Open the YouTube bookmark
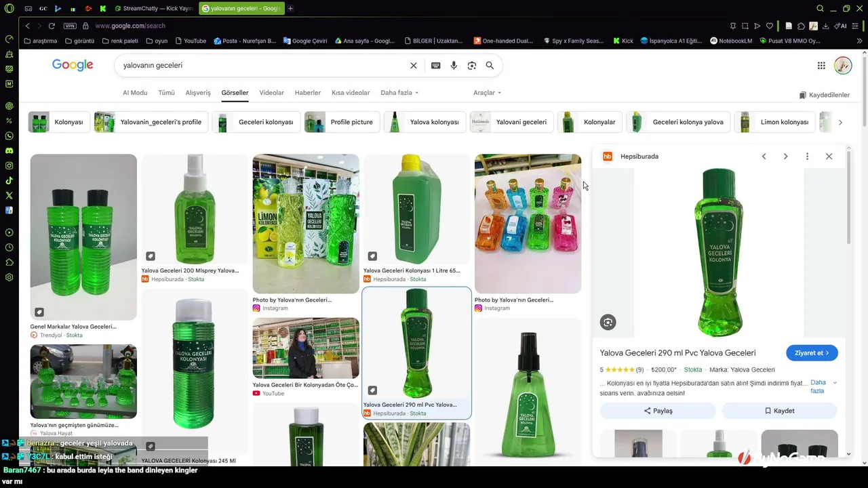The height and width of the screenshot is (488, 868). 191,41
